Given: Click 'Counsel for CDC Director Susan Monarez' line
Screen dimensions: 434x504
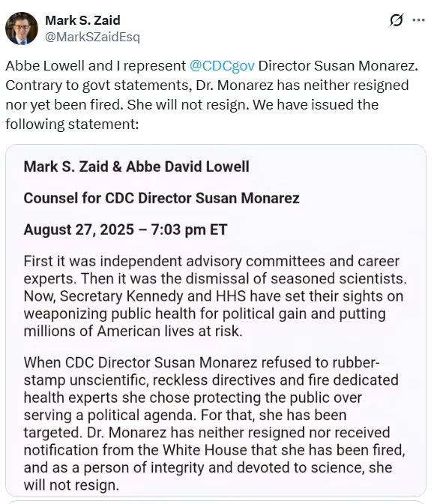Looking at the screenshot, I should (161, 198).
